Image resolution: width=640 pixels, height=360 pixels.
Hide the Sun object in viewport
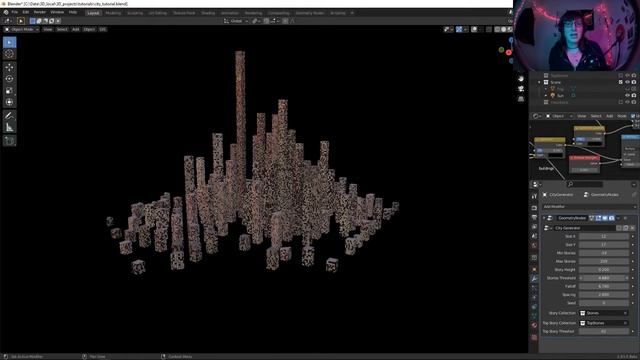pos(627,96)
